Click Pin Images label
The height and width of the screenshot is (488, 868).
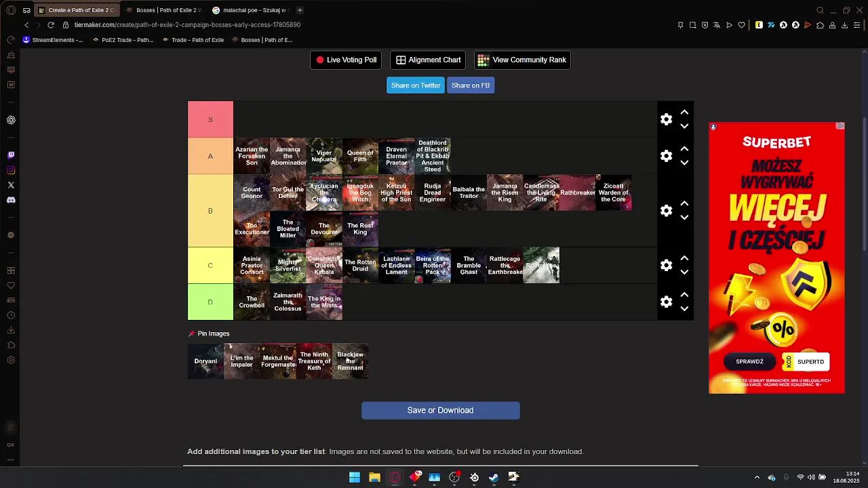209,333
